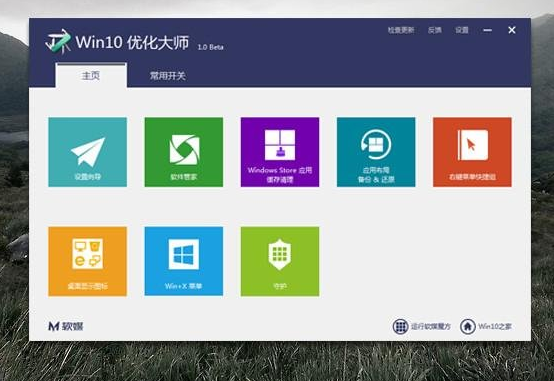Minimize the Win10 优化大师 window
The height and width of the screenshot is (381, 554).
click(488, 30)
